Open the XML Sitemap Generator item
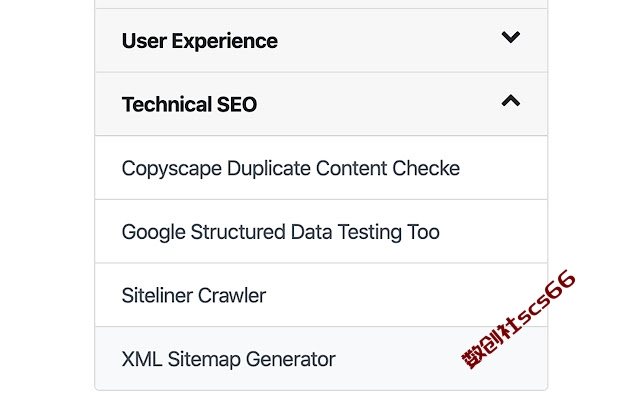Viewport: 640px width, 400px height. coord(229,359)
